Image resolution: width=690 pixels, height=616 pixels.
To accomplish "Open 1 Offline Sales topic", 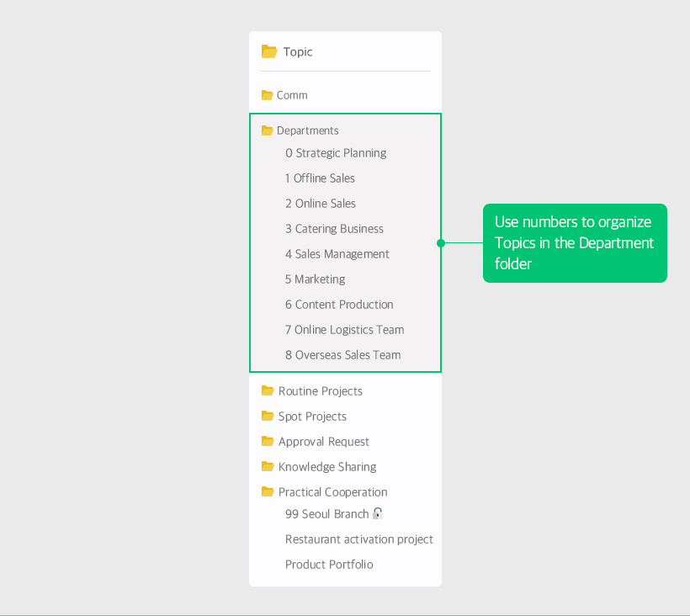I will click(320, 178).
